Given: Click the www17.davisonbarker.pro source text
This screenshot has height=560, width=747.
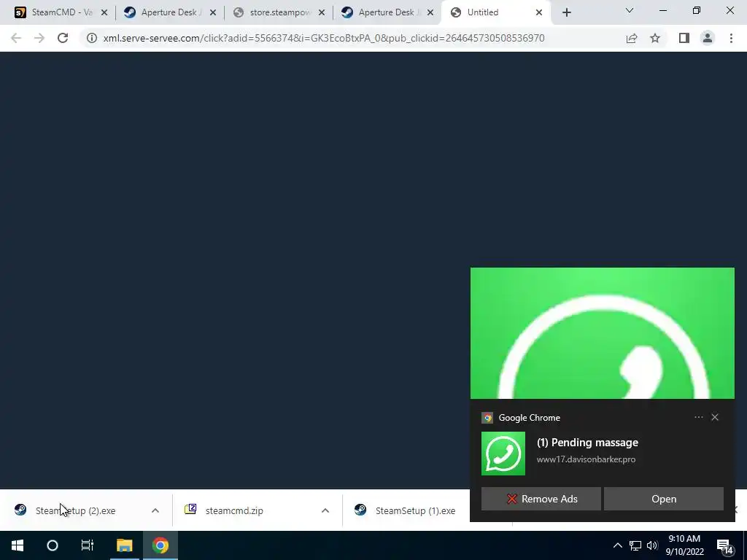Looking at the screenshot, I should coord(586,459).
